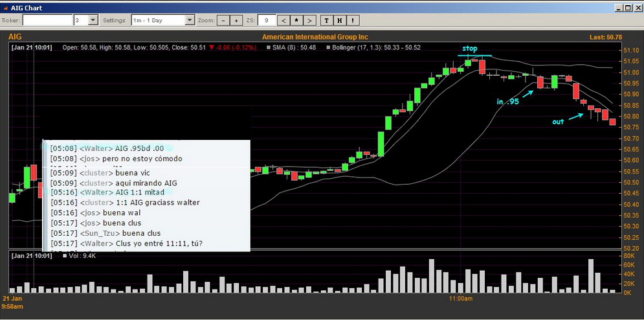Screen dimensions: 644x320
Task: Click the '[Jan 21 10:01]' price chart timestamp
Action: (x=32, y=48)
